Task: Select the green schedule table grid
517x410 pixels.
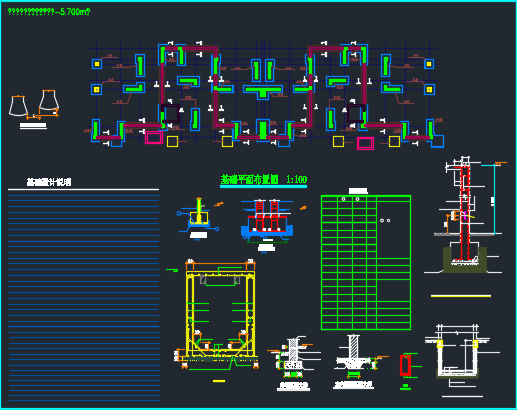Action: 366,262
